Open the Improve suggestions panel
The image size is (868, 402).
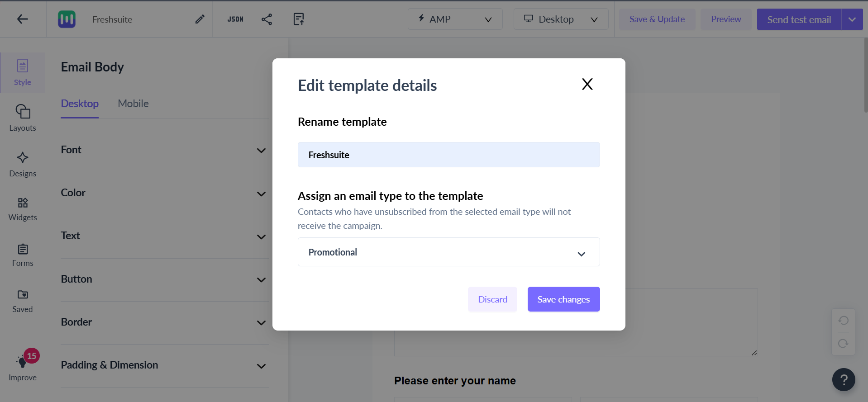pyautogui.click(x=23, y=366)
